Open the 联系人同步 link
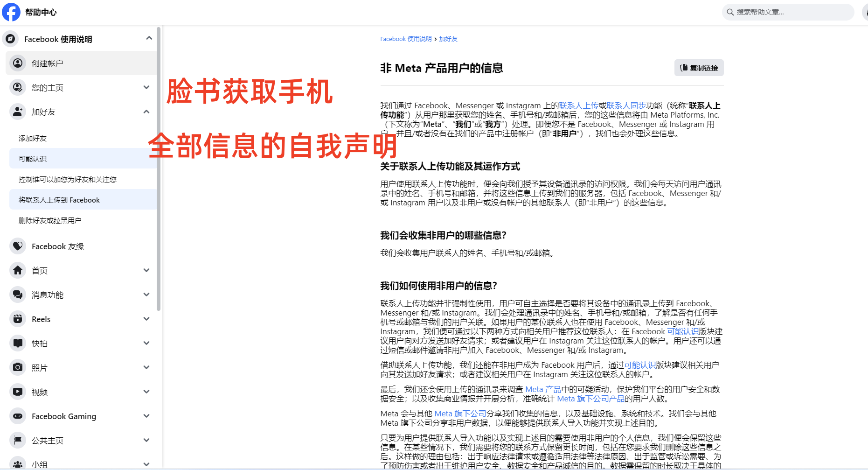868x470 pixels. tap(626, 105)
